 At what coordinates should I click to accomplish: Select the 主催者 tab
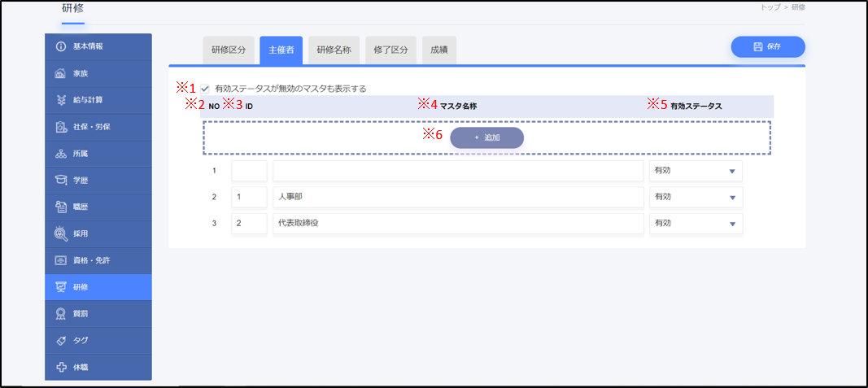(x=281, y=50)
